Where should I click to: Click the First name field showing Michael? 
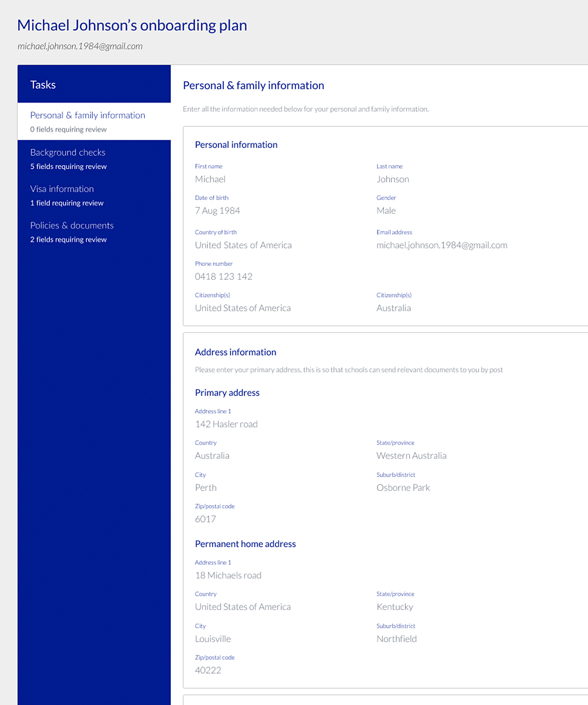pyautogui.click(x=210, y=179)
